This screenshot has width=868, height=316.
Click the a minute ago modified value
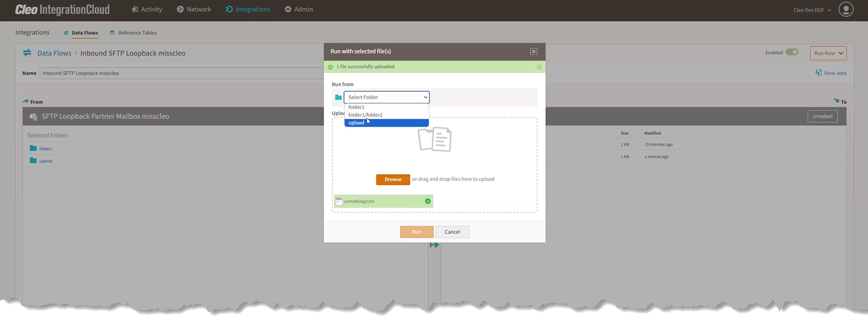pyautogui.click(x=657, y=157)
